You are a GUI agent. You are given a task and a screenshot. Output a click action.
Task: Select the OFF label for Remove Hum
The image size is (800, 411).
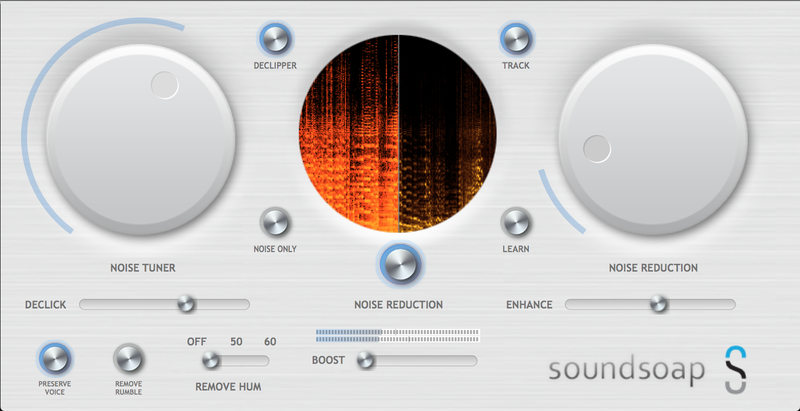[x=197, y=342]
